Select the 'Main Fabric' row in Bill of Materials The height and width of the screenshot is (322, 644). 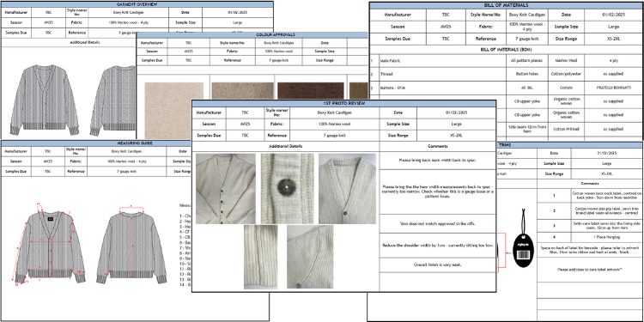pos(506,60)
